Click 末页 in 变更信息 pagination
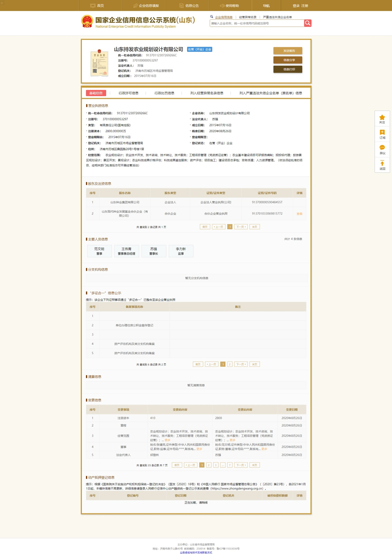 point(254,465)
